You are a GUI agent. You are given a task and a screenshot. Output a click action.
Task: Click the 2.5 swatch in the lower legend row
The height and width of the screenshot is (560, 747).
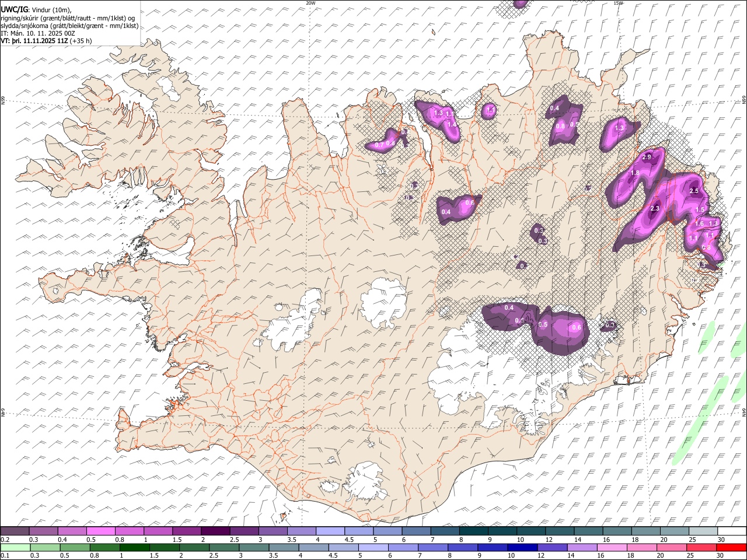pyautogui.click(x=224, y=547)
